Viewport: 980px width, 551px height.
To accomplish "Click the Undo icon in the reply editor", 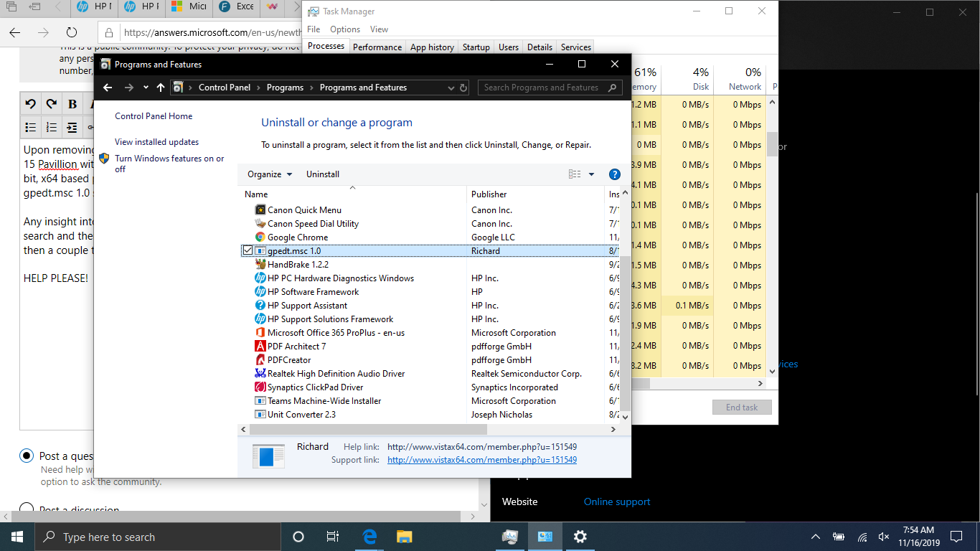I will tap(29, 103).
